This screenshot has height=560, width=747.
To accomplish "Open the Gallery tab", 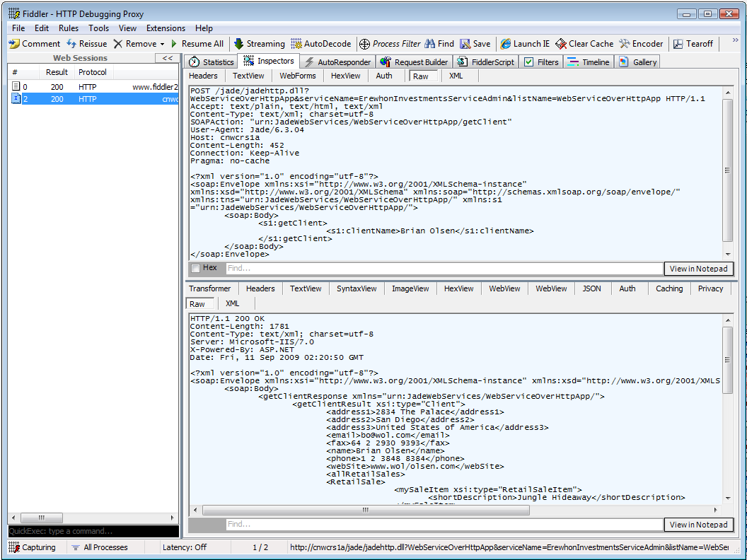I will (x=638, y=62).
